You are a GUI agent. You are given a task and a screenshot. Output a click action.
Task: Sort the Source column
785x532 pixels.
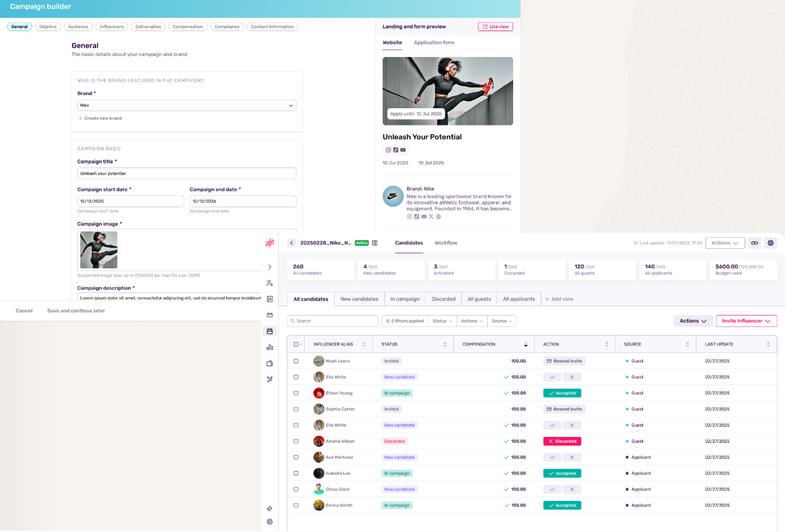(x=688, y=344)
